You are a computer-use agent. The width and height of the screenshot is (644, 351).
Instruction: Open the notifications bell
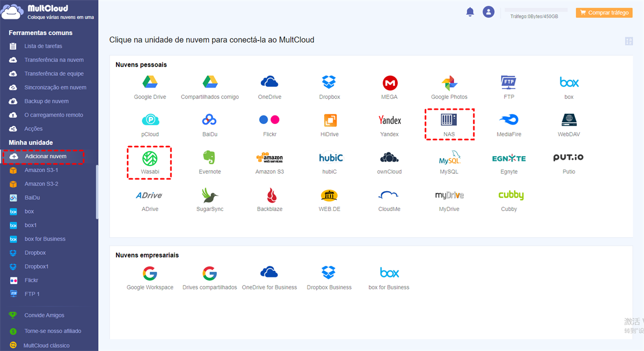click(470, 12)
